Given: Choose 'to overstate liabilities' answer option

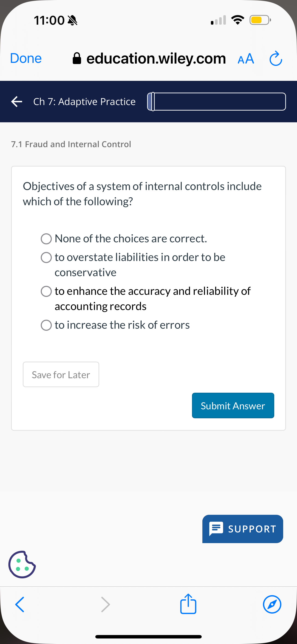Looking at the screenshot, I should [x=46, y=257].
